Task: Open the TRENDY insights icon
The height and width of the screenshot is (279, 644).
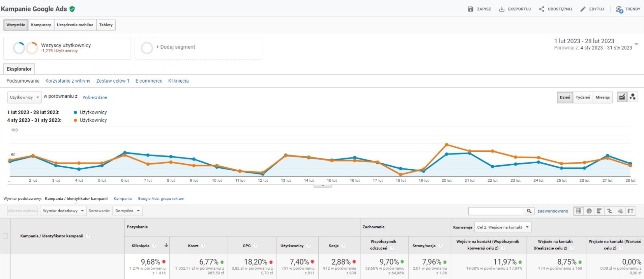Action: click(x=619, y=9)
